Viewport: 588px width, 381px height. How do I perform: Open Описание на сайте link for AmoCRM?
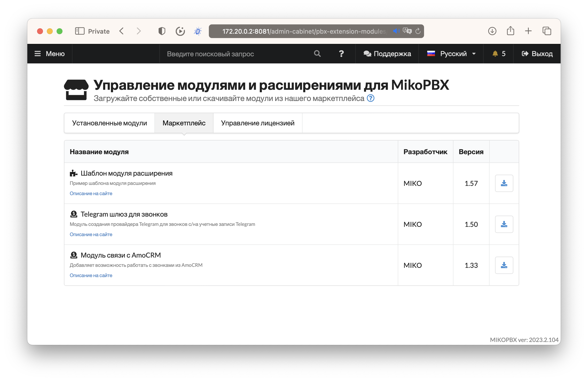[91, 275]
